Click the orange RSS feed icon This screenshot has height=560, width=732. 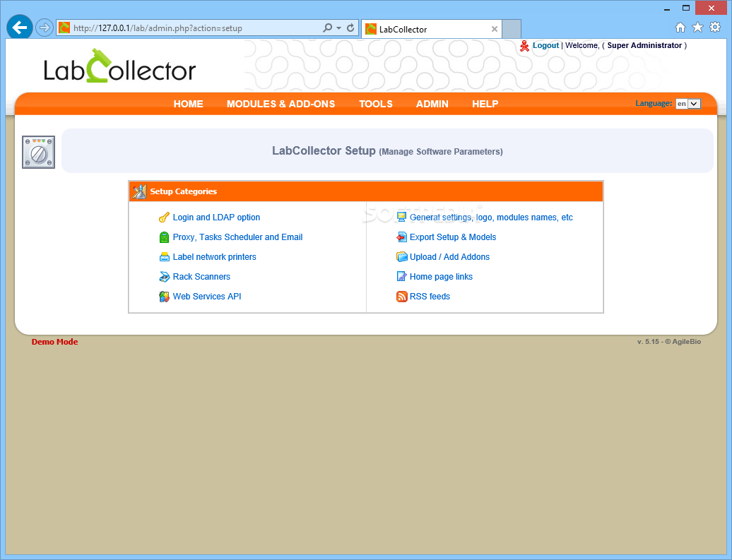pos(401,297)
